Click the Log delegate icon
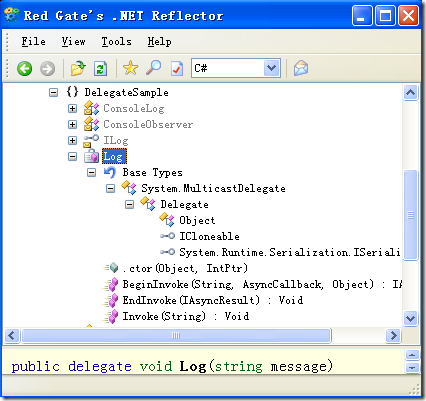Viewport: 426px width, 401px height. click(x=91, y=156)
